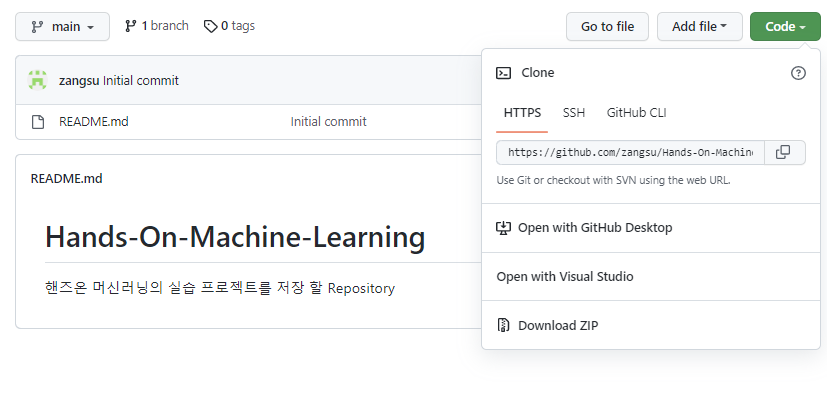827x393 pixels.
Task: Click the GitHub Desktop download icon
Action: (504, 228)
